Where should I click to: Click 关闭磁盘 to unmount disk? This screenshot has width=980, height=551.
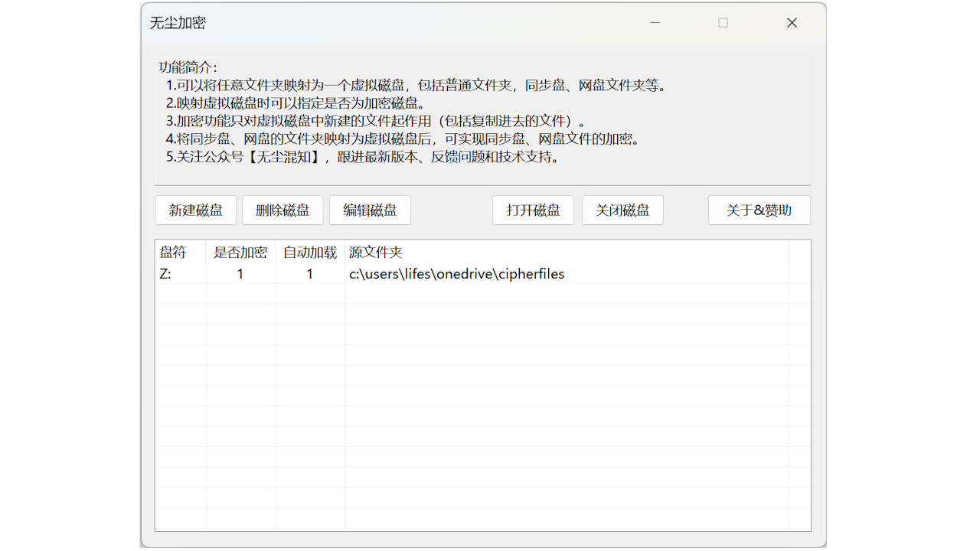coord(622,210)
